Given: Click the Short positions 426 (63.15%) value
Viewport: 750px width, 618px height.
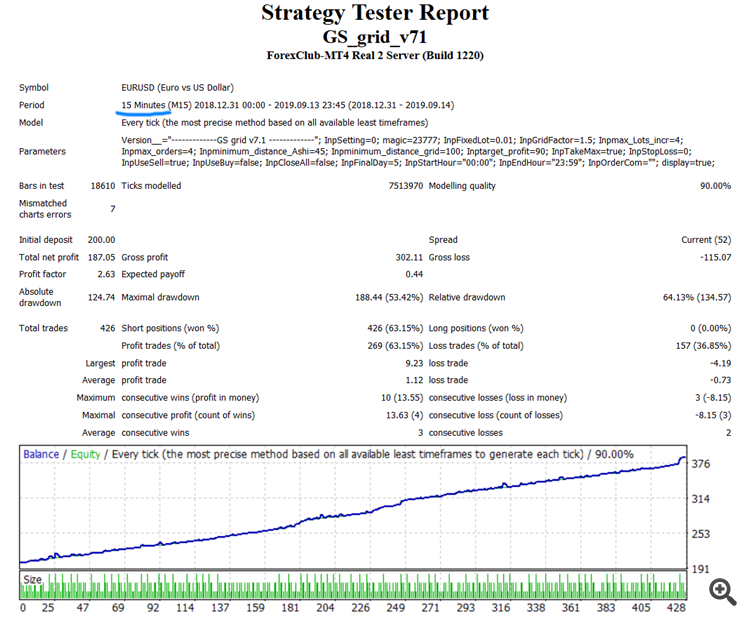Looking at the screenshot, I should tap(395, 329).
